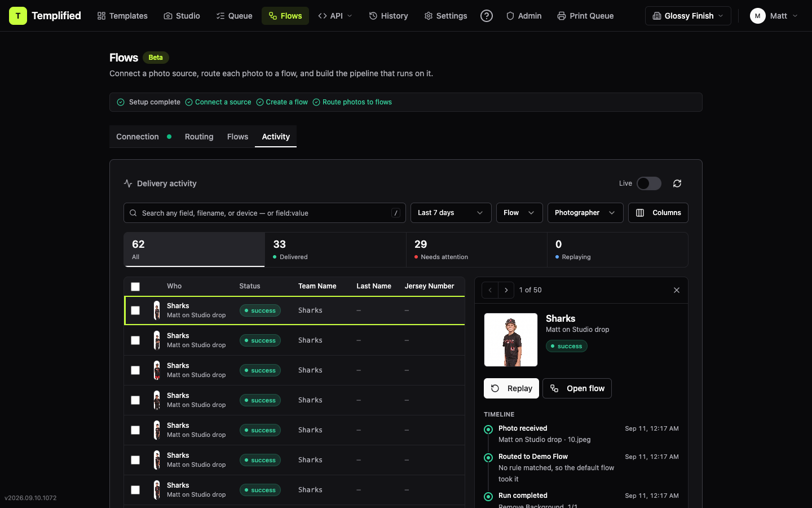
Task: Close the detail panel with X
Action: pyautogui.click(x=677, y=290)
